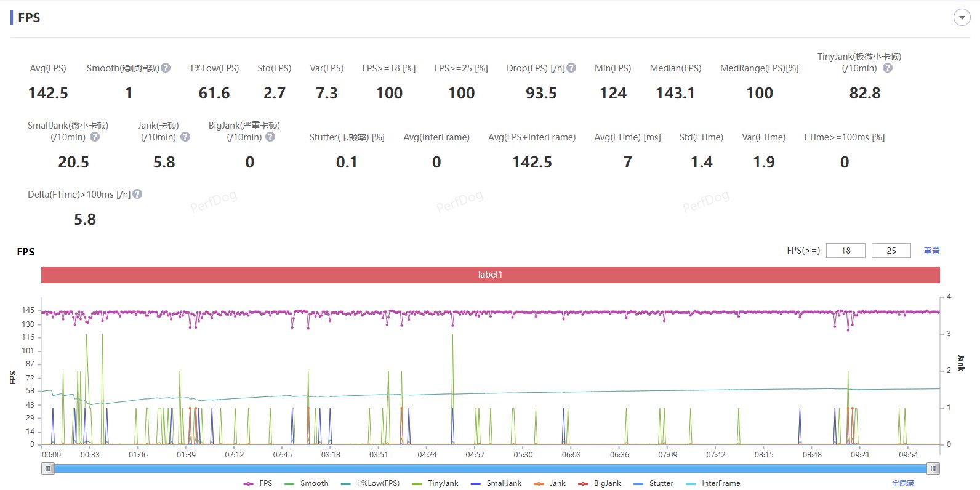Click the Jank (/10min) help icon

pos(185,137)
